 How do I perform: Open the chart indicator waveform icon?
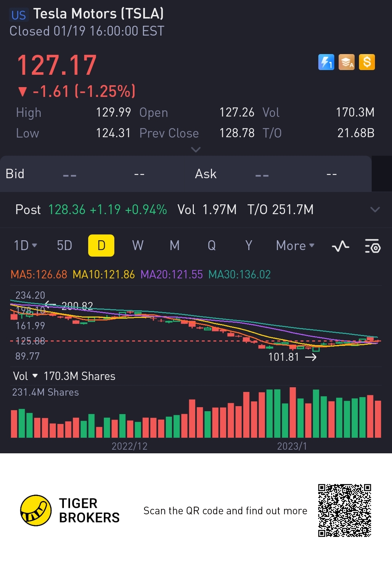tap(340, 246)
